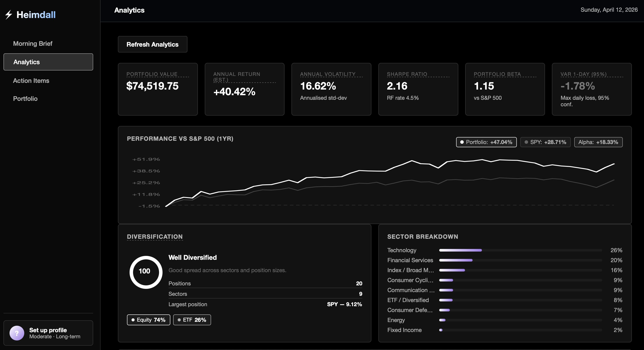Toggle the Portfolio series legend chip
This screenshot has height=350, width=644.
(x=486, y=142)
